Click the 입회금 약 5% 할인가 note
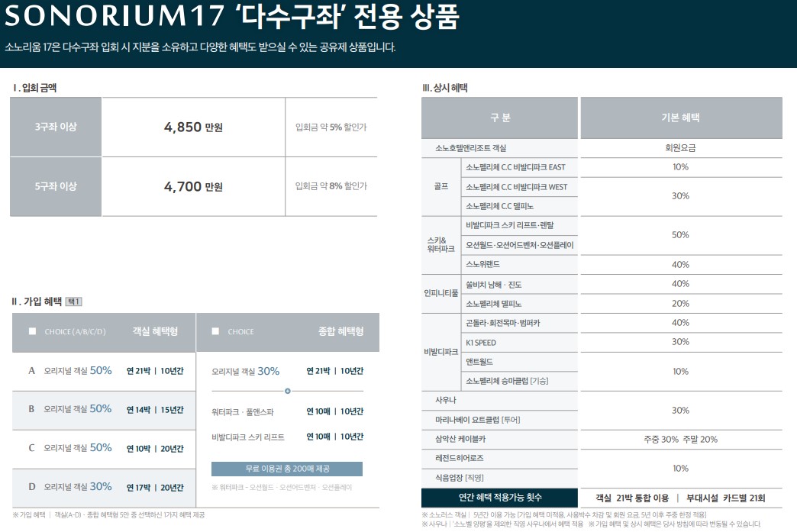The image size is (797, 532). tap(331, 127)
